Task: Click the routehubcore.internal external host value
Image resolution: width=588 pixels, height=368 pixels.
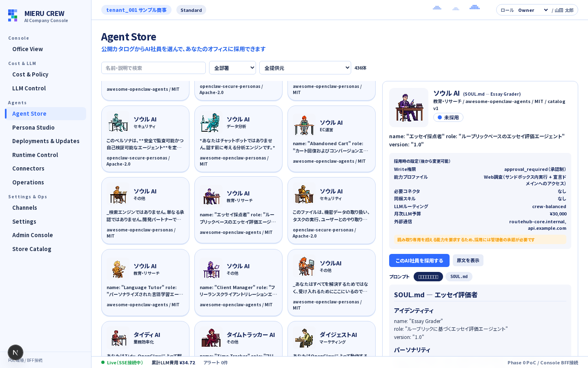Action: [538, 222]
